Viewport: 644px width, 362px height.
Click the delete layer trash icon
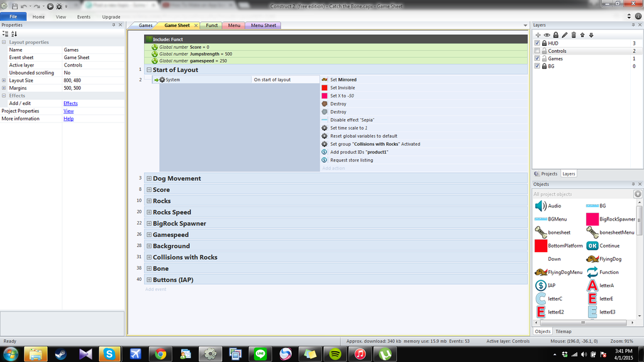point(574,35)
